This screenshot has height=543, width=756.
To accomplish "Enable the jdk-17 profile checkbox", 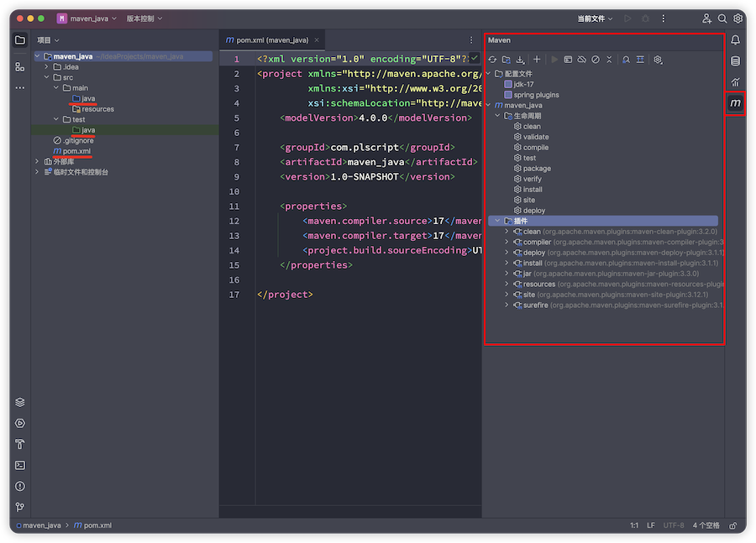I will [x=508, y=84].
